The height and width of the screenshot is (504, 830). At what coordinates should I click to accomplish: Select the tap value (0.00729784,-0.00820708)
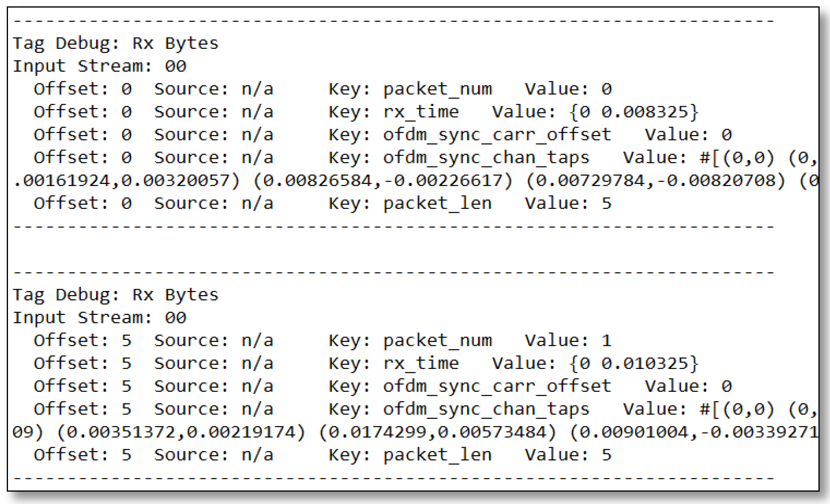pos(656,181)
